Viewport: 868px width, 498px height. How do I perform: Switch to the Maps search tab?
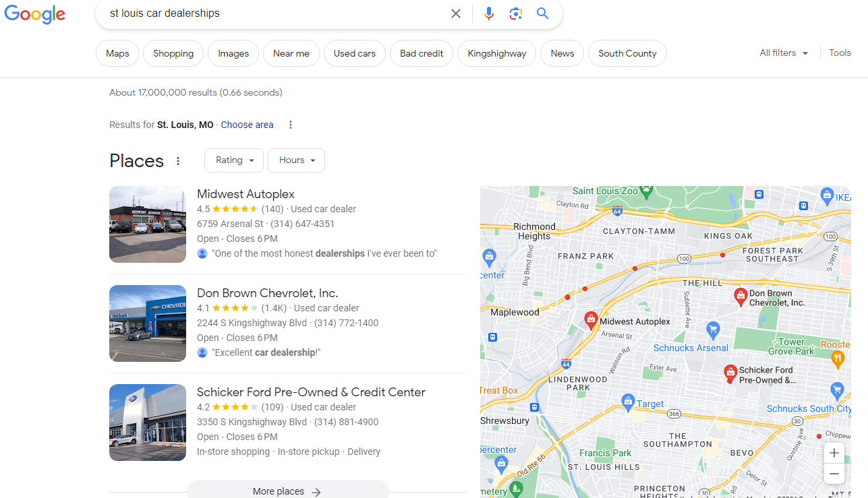117,53
